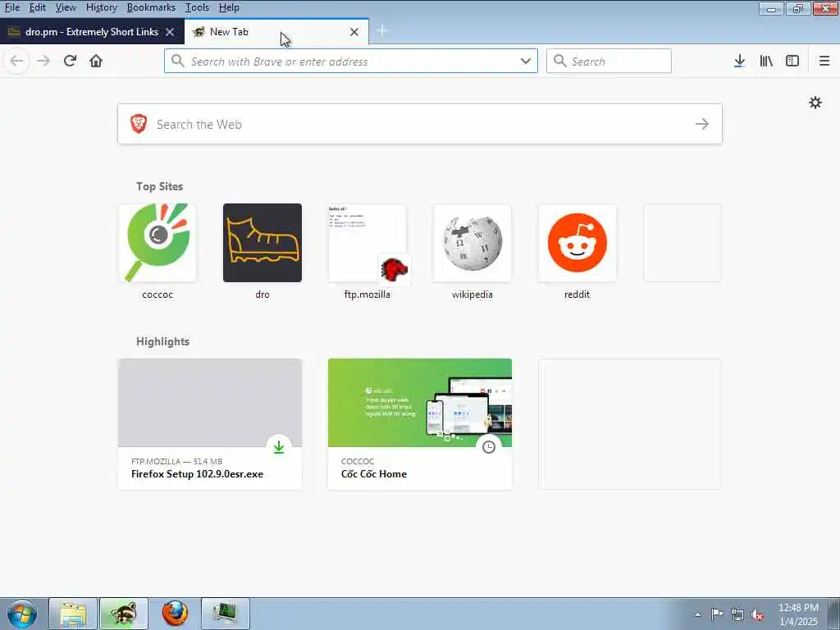Expand the address bar history dropdown
The height and width of the screenshot is (630, 840).
[526, 61]
